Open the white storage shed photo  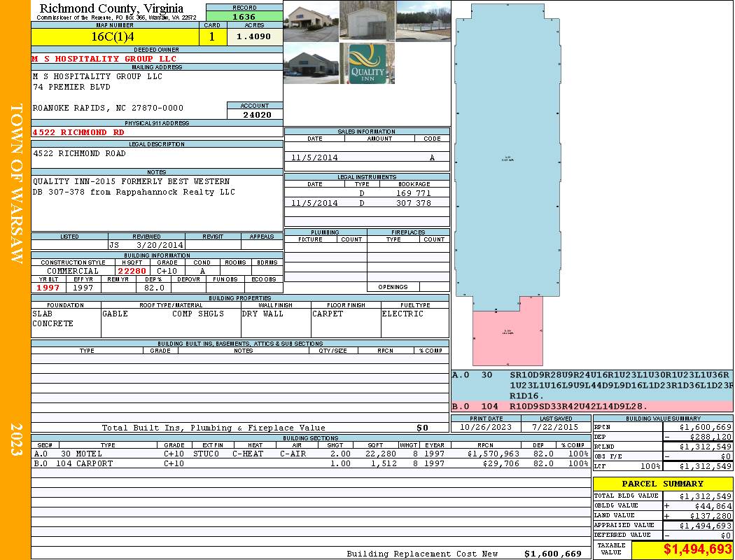pos(367,20)
